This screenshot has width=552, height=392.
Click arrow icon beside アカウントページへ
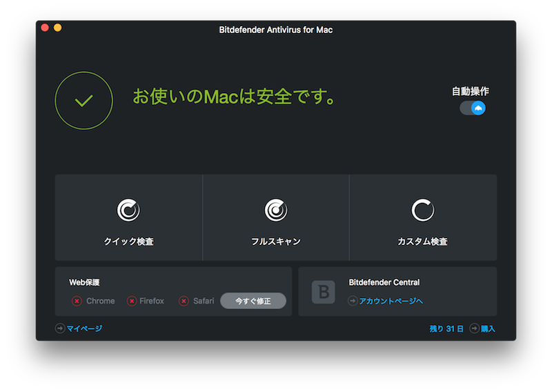point(353,301)
